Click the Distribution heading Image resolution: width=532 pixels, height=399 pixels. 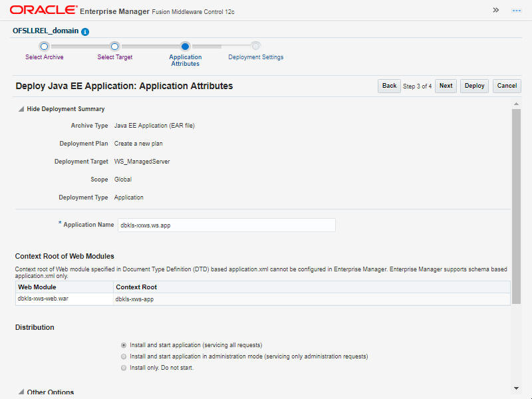click(35, 327)
